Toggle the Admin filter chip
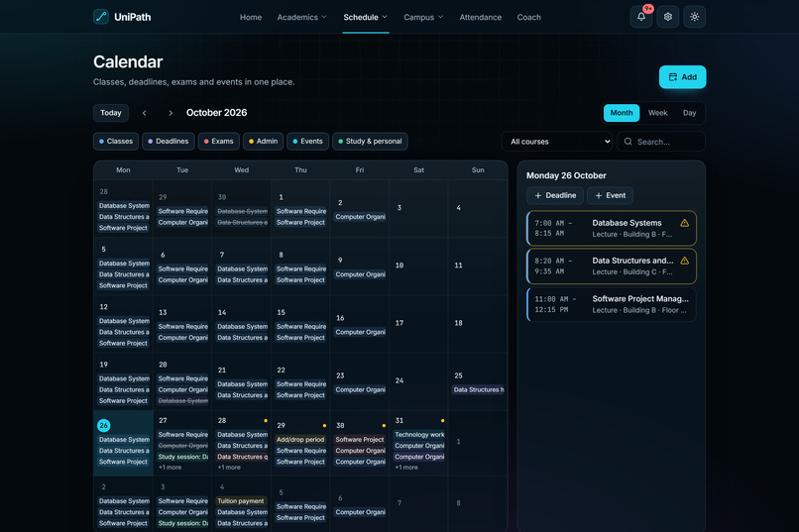Screen dimensions: 799x532 point(263,141)
